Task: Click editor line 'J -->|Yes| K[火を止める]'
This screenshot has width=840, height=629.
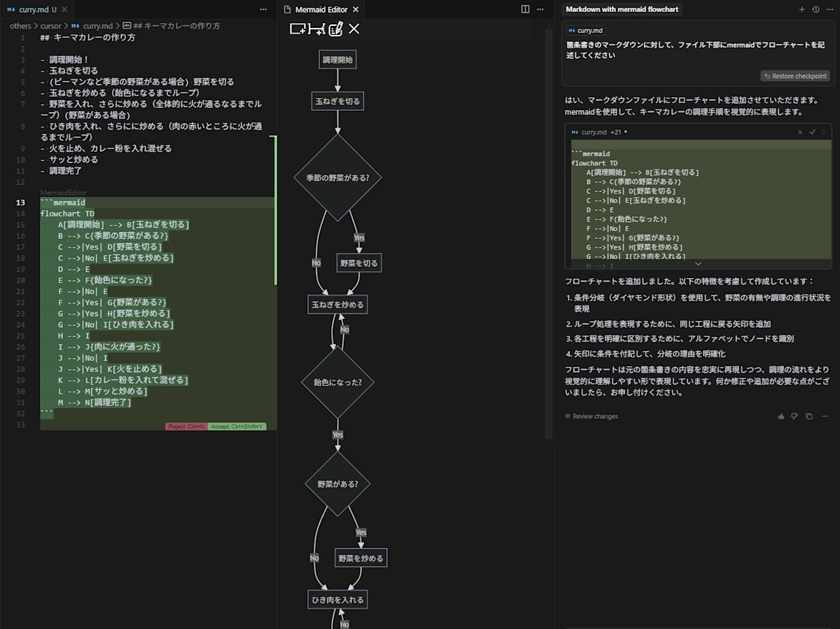Action: [x=110, y=369]
